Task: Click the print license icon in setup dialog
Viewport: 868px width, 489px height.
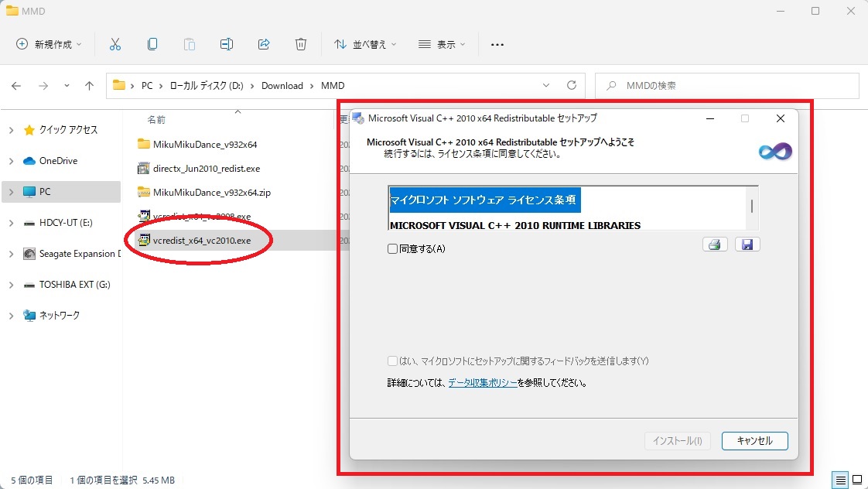Action: [715, 244]
